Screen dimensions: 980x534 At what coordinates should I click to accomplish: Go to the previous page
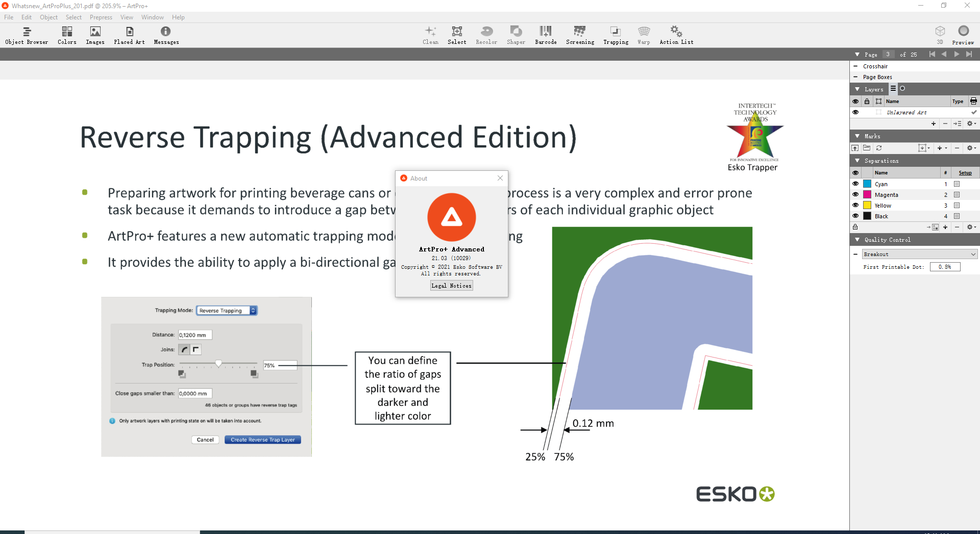[944, 54]
